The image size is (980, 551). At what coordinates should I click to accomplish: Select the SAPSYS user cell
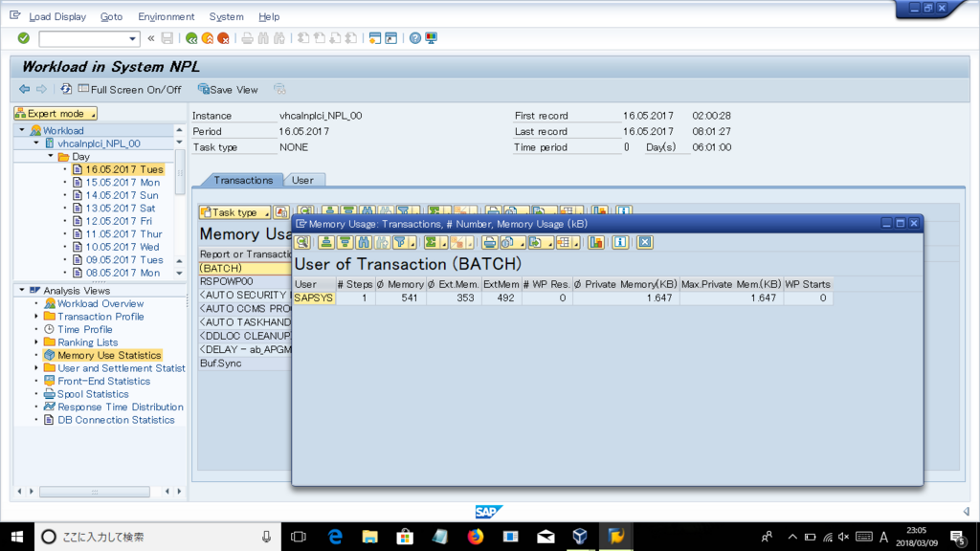click(x=314, y=298)
